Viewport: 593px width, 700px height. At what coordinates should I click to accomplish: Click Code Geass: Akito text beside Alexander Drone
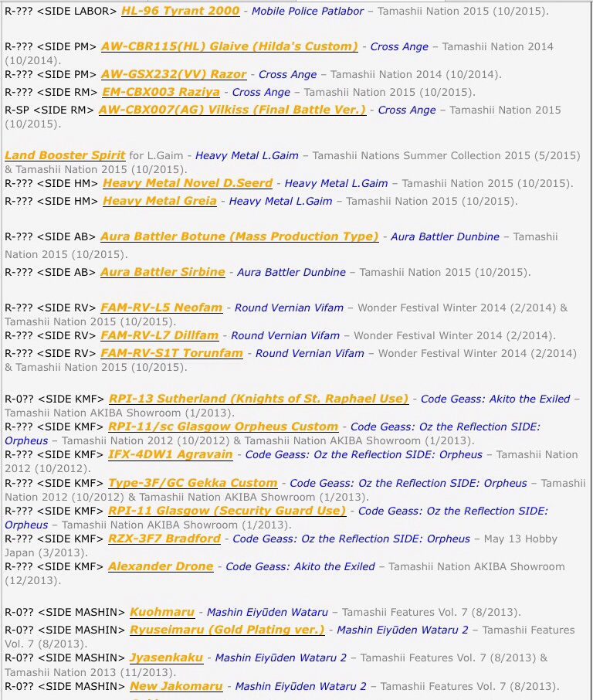[x=300, y=566]
